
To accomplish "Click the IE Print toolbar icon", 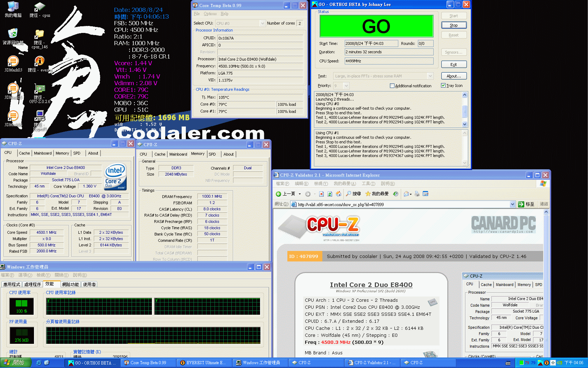I will tap(417, 194).
